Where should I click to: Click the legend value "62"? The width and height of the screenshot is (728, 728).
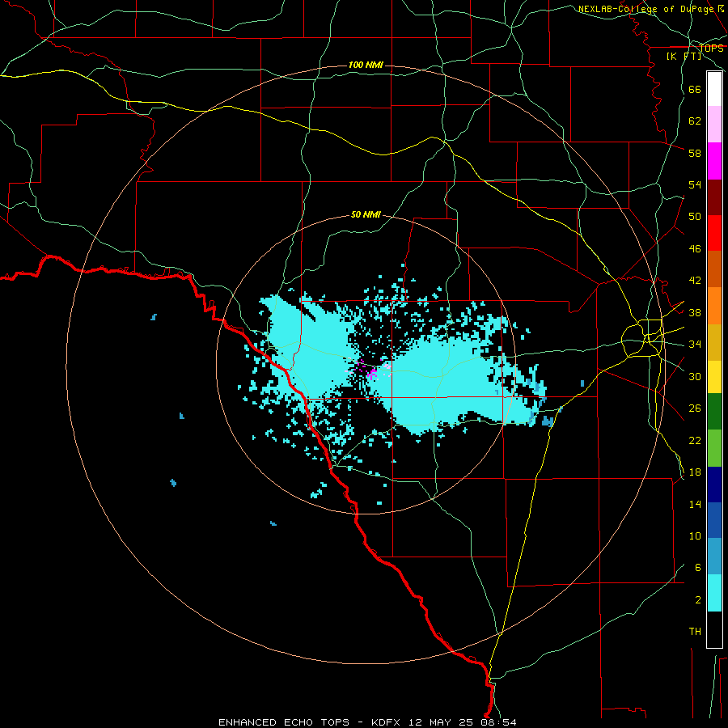695,121
